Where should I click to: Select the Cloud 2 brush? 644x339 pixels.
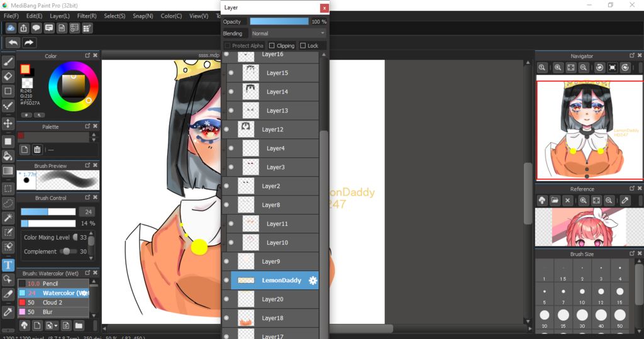(53, 303)
